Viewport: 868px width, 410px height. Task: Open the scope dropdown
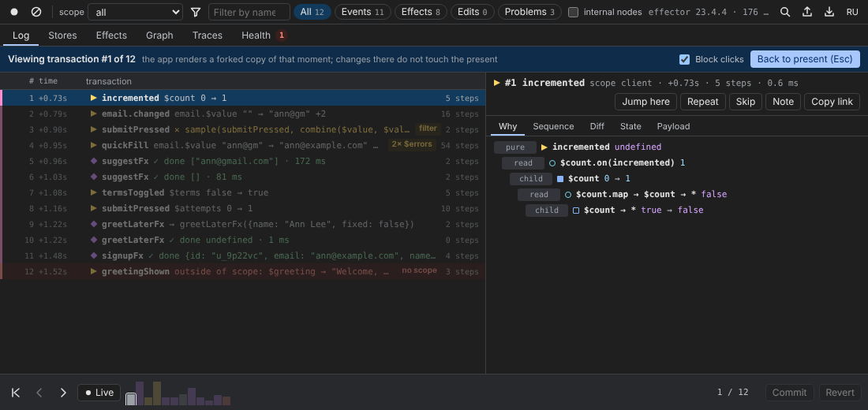(135, 12)
